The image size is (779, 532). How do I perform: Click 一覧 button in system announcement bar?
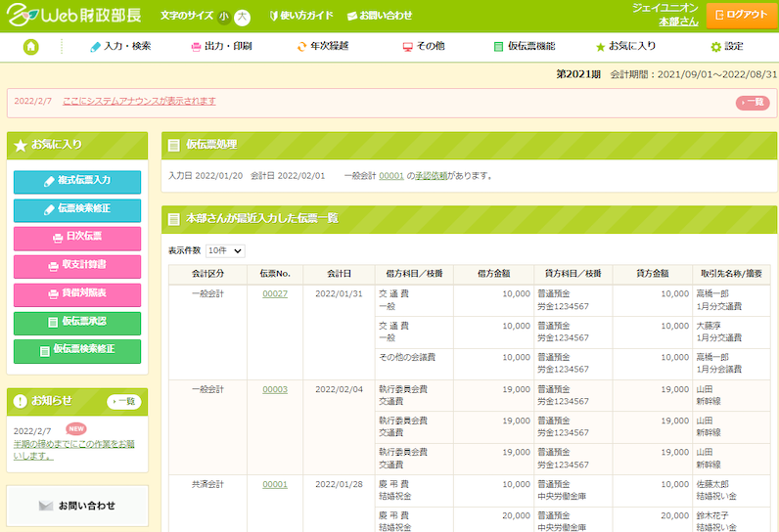[x=752, y=102]
